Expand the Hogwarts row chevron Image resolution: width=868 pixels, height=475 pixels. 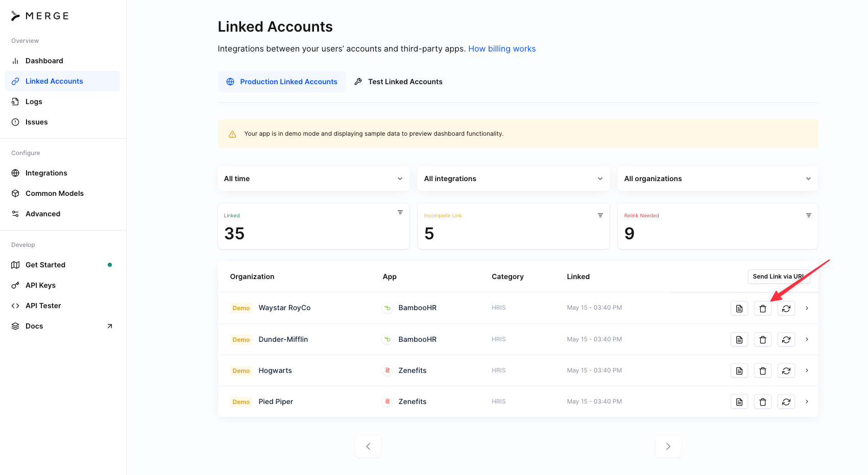click(x=807, y=370)
